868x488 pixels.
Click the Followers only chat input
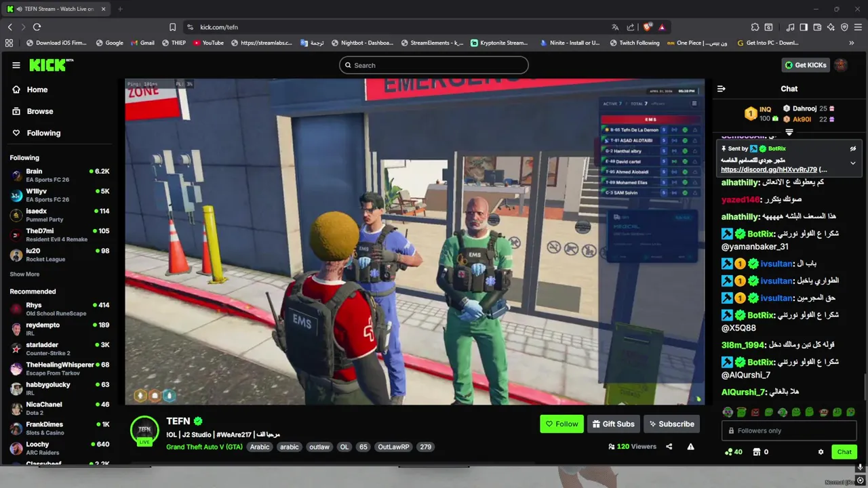click(789, 431)
